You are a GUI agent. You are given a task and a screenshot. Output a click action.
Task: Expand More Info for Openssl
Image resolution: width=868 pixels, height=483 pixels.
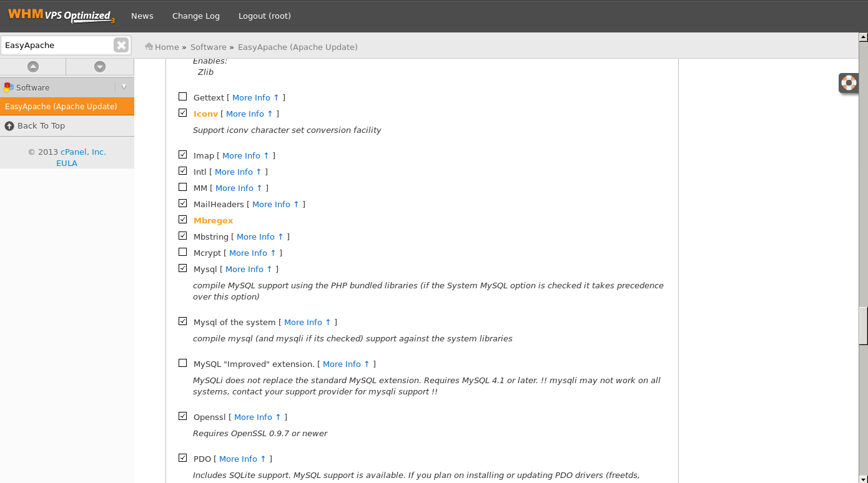pyautogui.click(x=257, y=417)
